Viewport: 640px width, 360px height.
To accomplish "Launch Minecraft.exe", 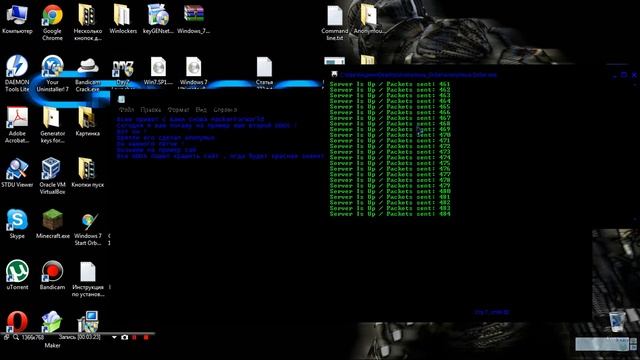I will point(52,224).
